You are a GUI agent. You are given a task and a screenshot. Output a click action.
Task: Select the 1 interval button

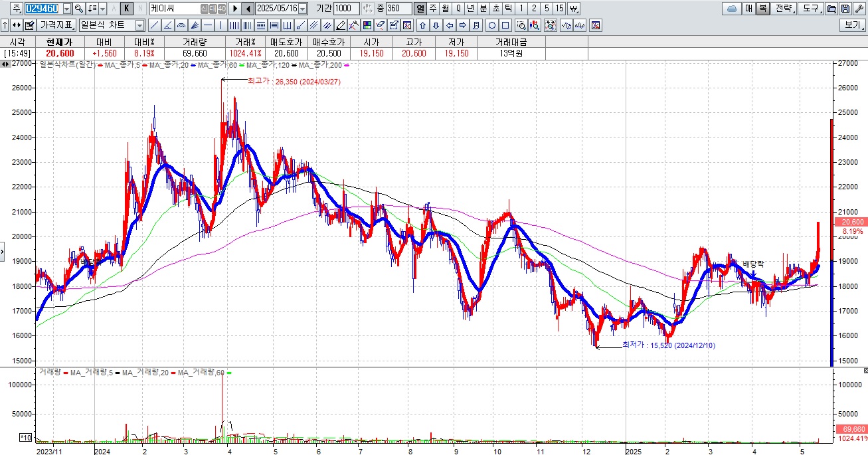coord(521,9)
